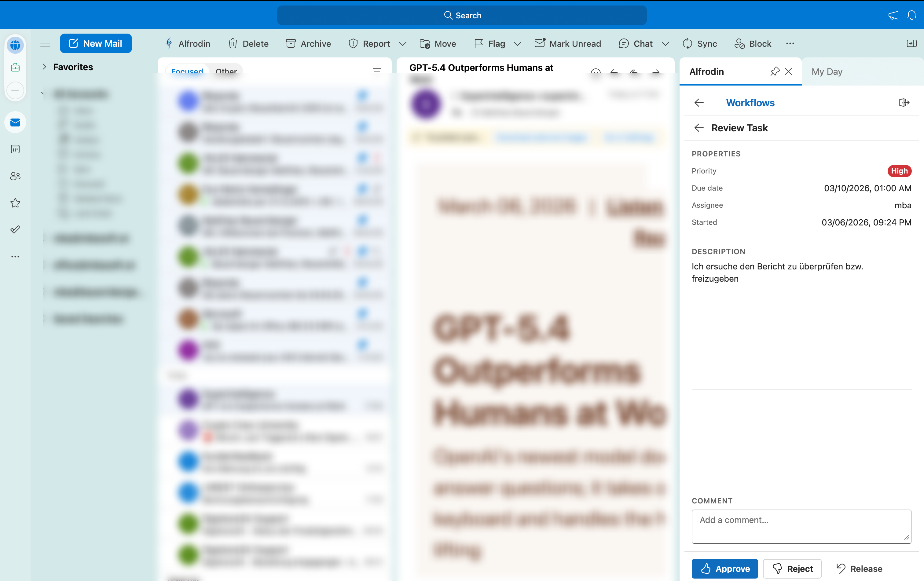Image resolution: width=924 pixels, height=581 pixels.
Task: Open the Report dropdown arrow
Action: [402, 44]
